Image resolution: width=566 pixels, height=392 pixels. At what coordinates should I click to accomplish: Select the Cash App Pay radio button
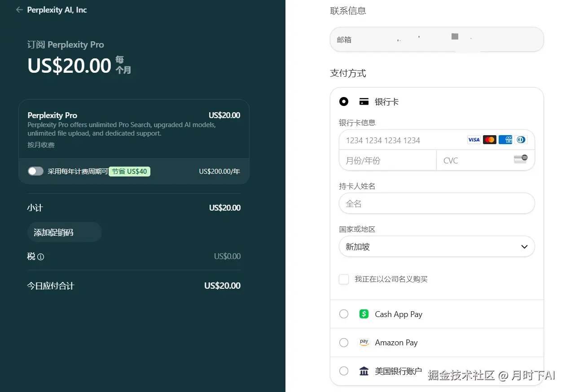[x=344, y=314]
